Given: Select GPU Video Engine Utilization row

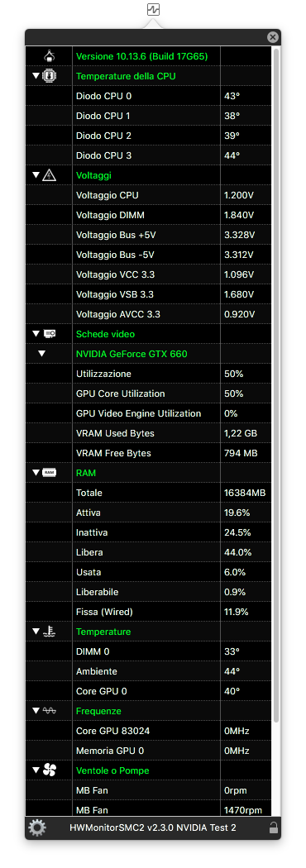Looking at the screenshot, I should tap(149, 413).
